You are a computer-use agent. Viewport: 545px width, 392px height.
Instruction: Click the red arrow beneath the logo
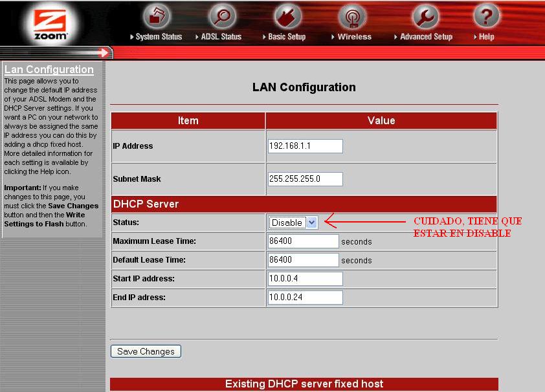pos(103,53)
